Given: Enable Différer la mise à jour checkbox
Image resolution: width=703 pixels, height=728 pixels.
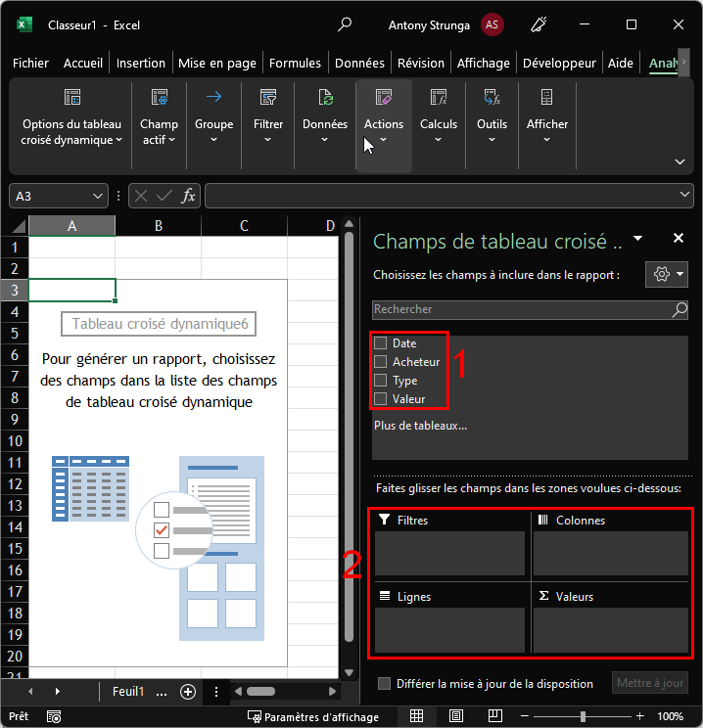Looking at the screenshot, I should [385, 684].
